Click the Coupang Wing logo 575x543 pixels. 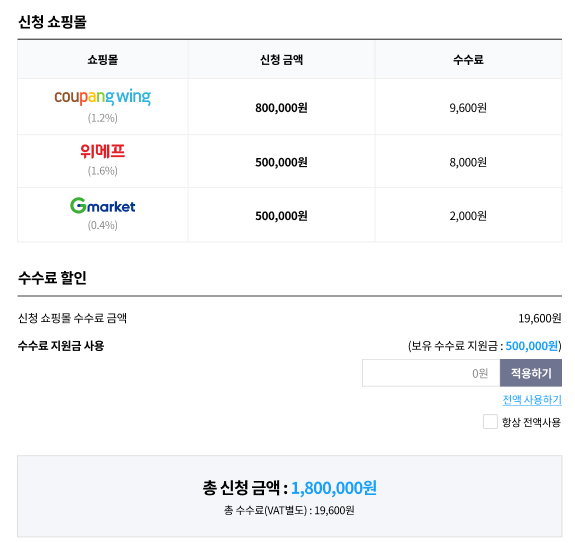coord(103,96)
